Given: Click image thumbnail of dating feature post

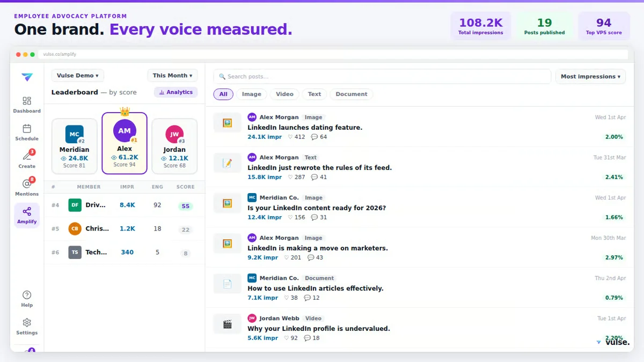Looking at the screenshot, I should pyautogui.click(x=227, y=123).
